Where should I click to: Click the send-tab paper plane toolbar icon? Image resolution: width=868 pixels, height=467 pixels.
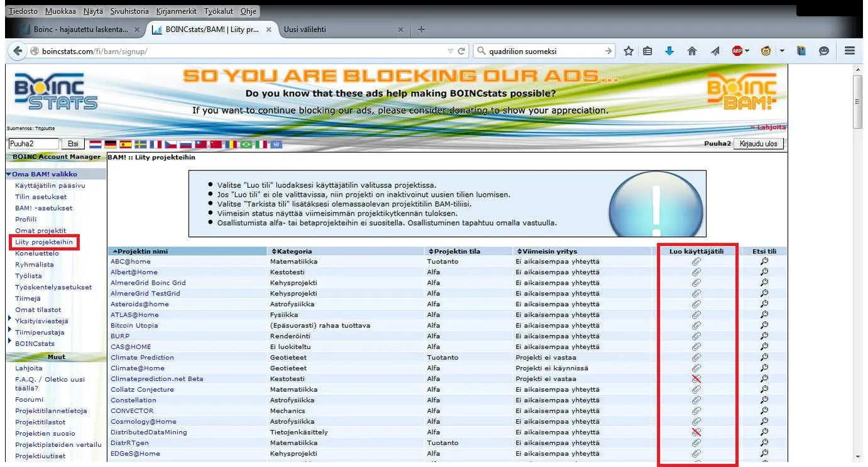pos(715,51)
